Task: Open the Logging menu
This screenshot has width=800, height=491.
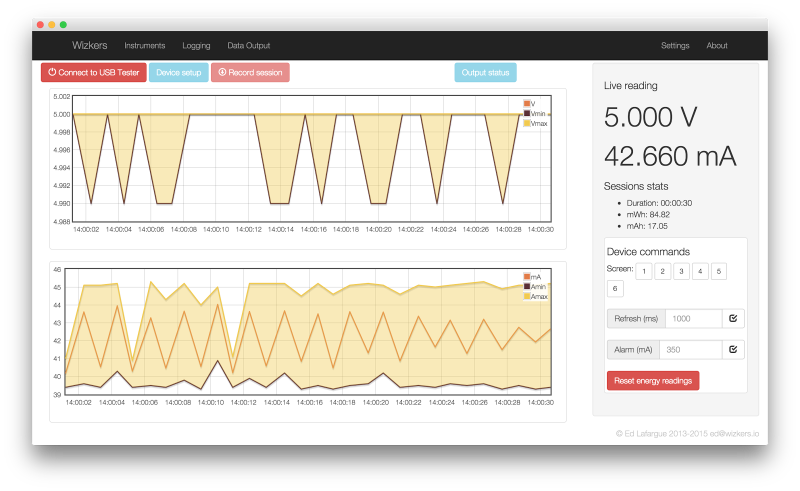Action: 196,45
